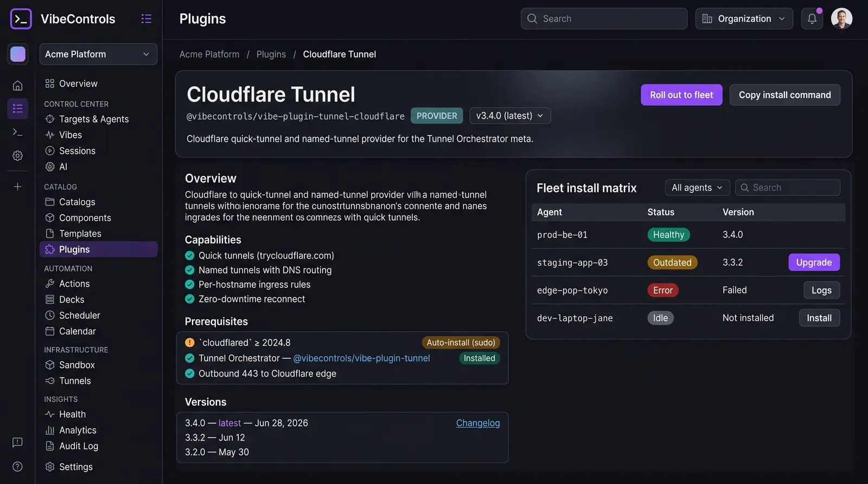Click the Sessions play circle icon
This screenshot has height=484, width=868.
(50, 151)
